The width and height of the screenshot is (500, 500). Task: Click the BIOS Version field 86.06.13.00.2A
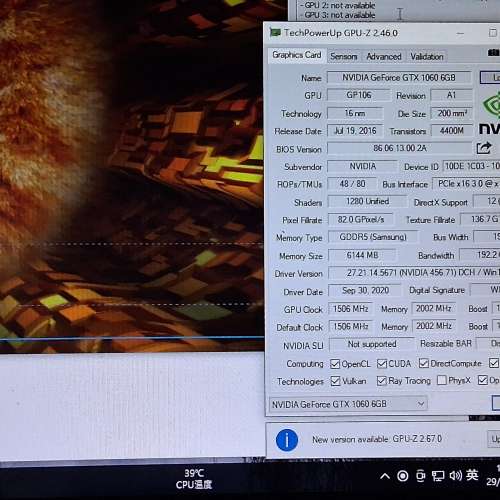[400, 148]
